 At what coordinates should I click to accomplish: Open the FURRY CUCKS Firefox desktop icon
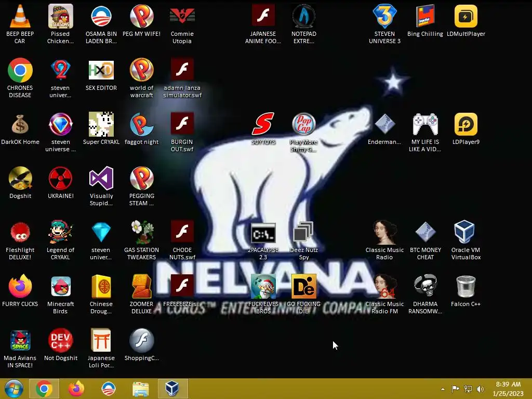(x=20, y=286)
